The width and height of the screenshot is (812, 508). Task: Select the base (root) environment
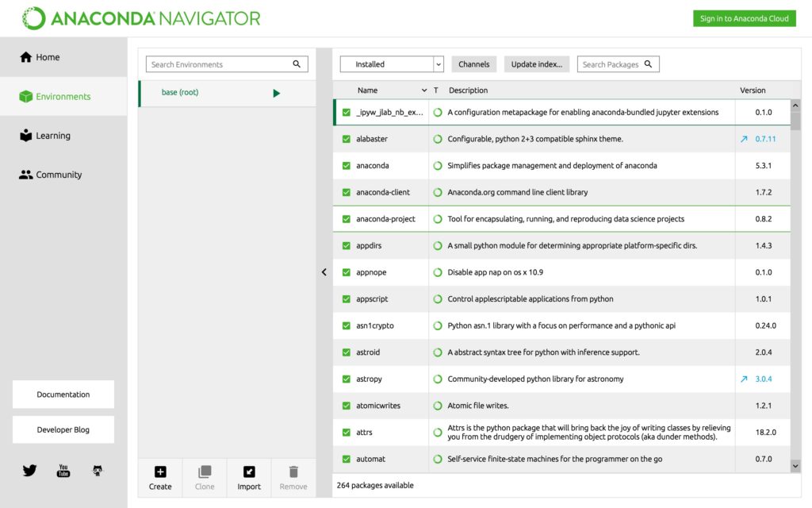(x=227, y=94)
